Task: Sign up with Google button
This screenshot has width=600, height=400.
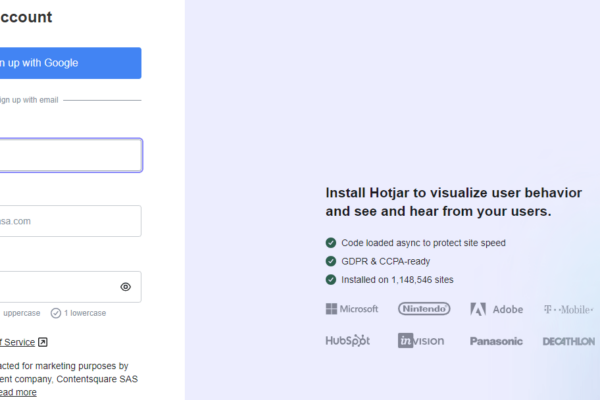Action: pos(70,63)
